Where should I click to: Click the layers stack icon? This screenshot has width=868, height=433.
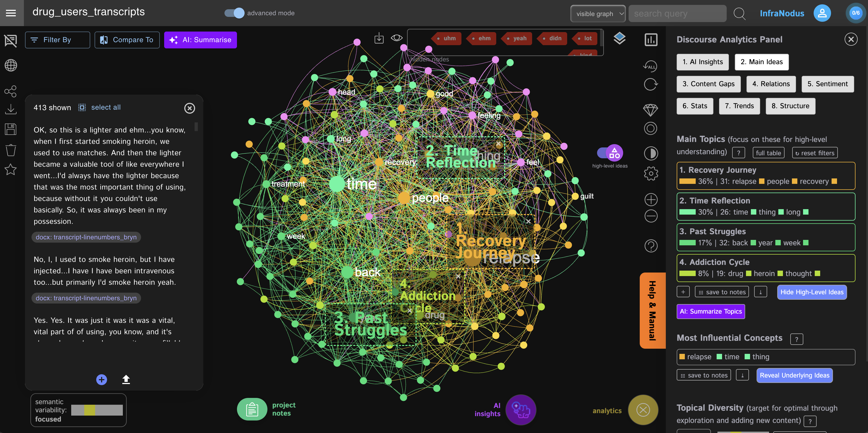point(619,38)
